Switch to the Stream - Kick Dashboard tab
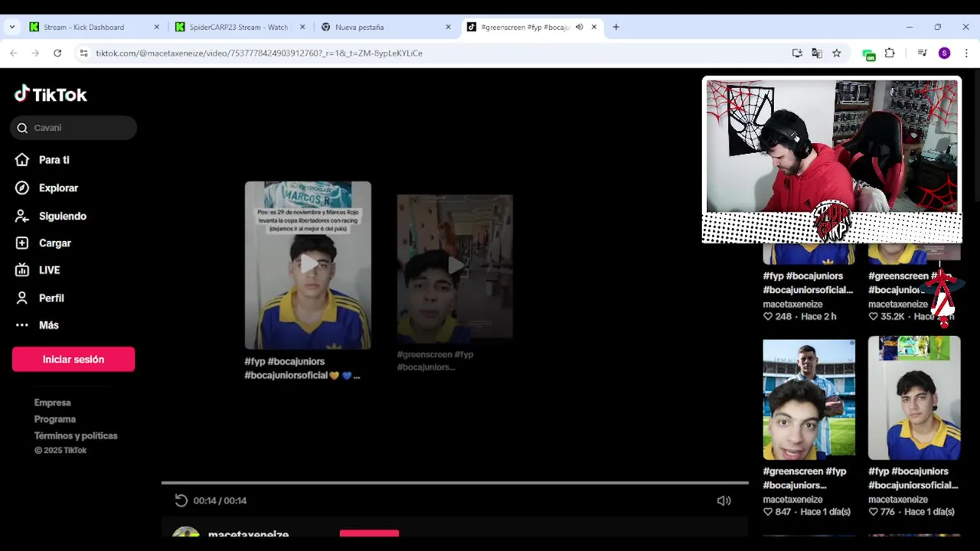The image size is (980, 551). coord(83,27)
